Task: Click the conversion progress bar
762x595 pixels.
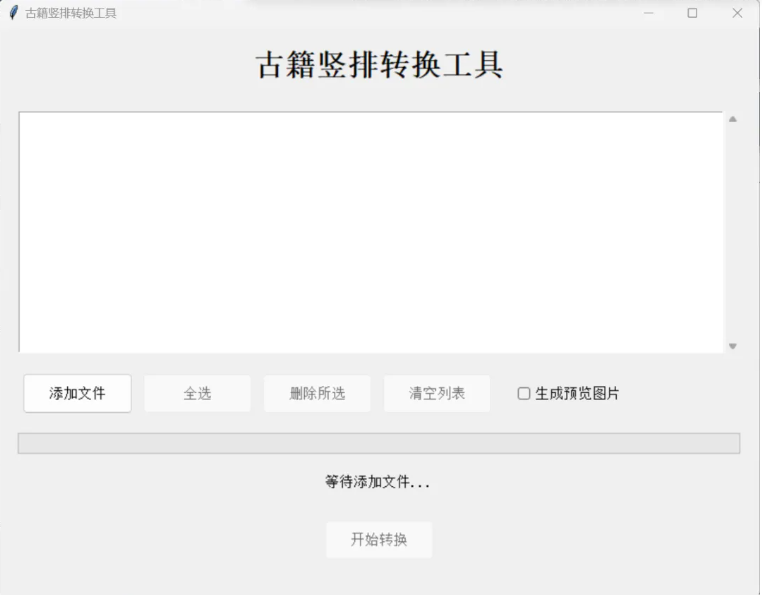Action: [x=379, y=443]
